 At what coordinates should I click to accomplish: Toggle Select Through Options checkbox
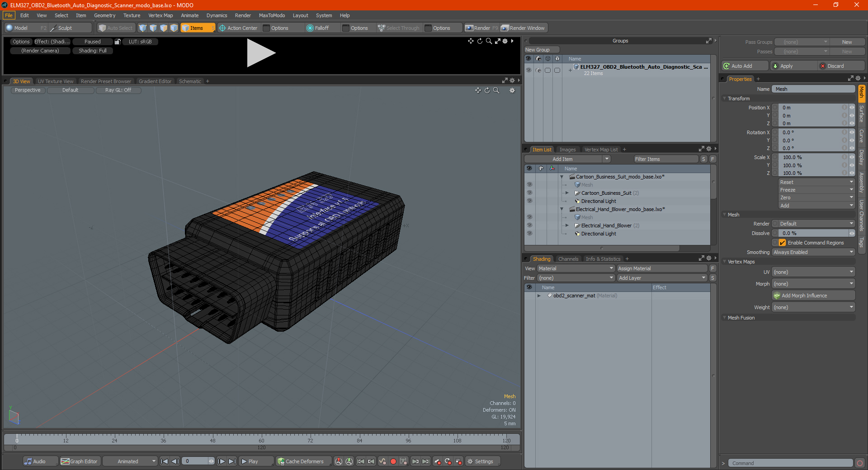[x=429, y=28]
